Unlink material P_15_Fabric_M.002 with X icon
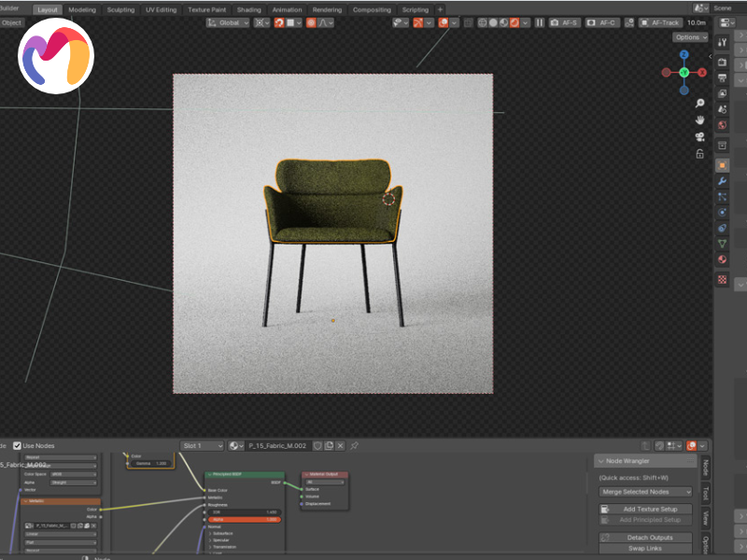 coord(341,446)
